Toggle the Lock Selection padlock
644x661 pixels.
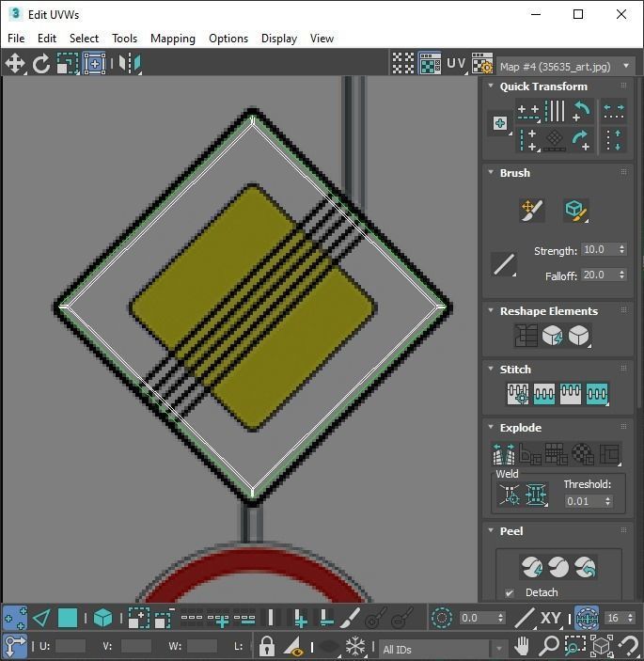[267, 645]
